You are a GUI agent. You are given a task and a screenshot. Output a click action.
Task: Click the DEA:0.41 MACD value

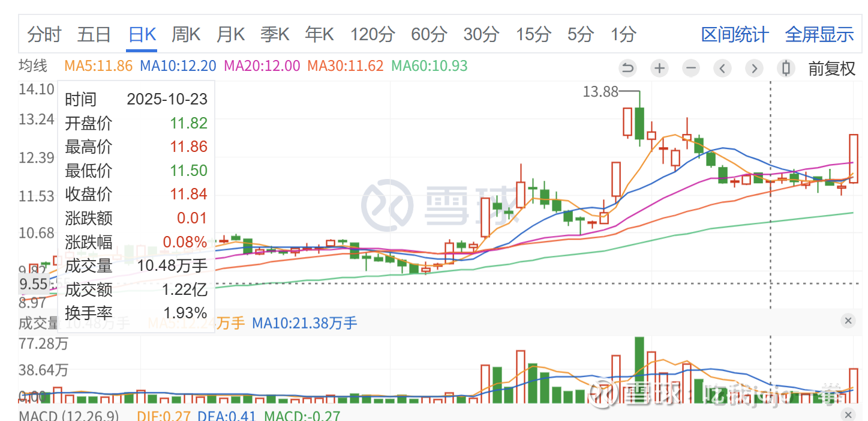(x=227, y=416)
